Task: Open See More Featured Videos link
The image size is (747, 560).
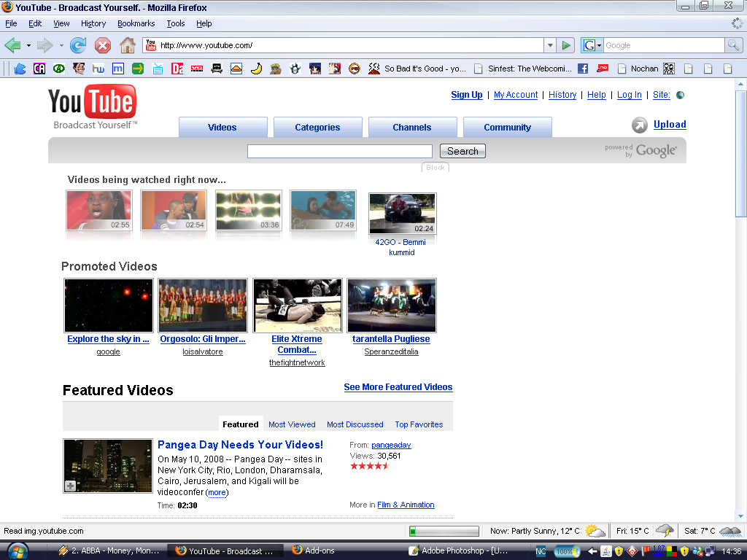Action: [x=398, y=387]
